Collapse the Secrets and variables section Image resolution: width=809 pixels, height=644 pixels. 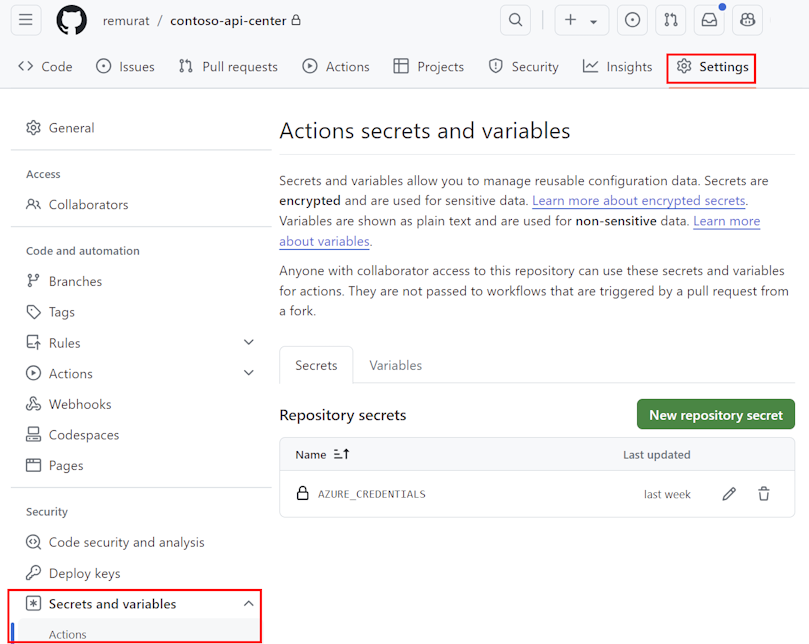(x=248, y=603)
